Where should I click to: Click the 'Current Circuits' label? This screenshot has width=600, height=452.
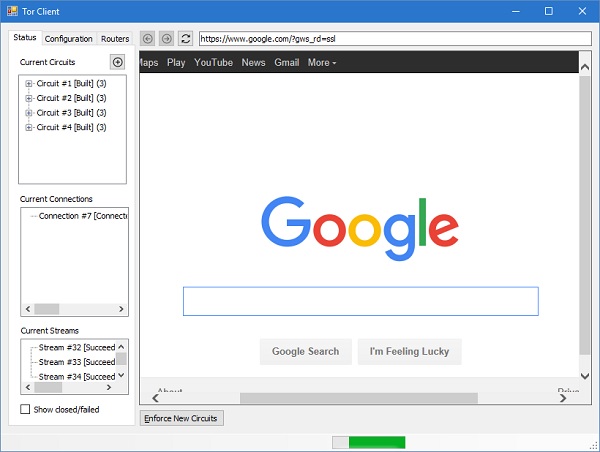(x=47, y=62)
